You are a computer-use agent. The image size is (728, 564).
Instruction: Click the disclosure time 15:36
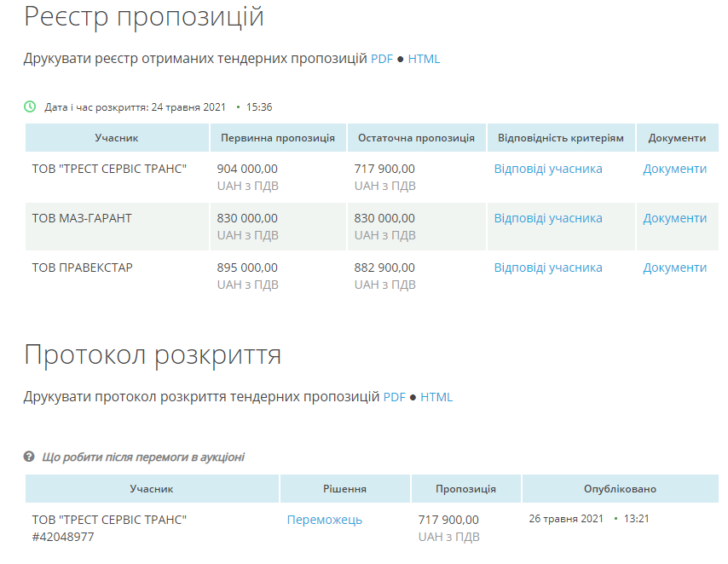point(259,107)
